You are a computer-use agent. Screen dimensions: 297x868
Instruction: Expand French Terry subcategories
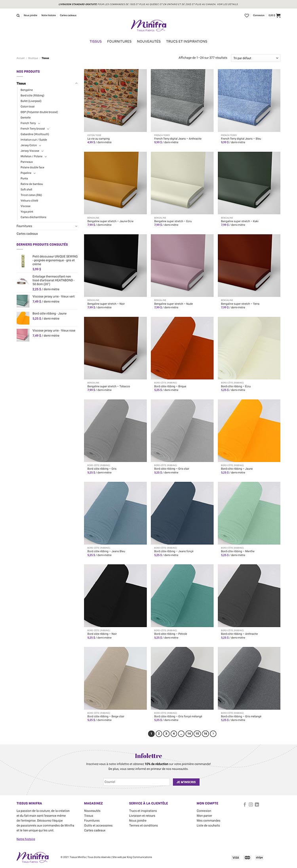[39, 123]
